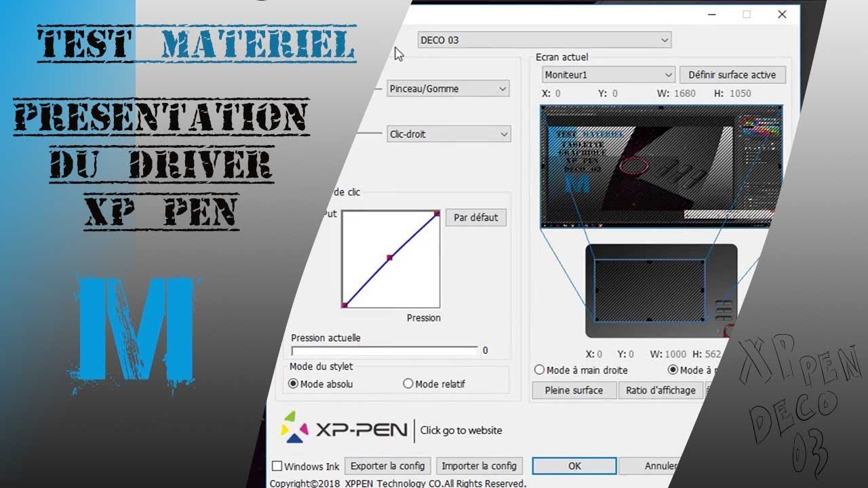
Task: Click Définir surface active button
Action: (x=732, y=75)
